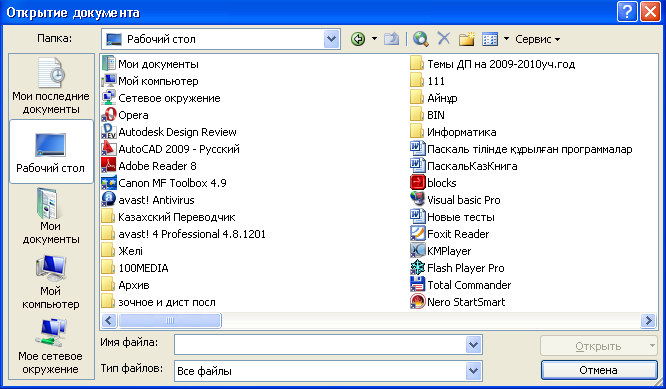Select the blocks file icon

418,183
